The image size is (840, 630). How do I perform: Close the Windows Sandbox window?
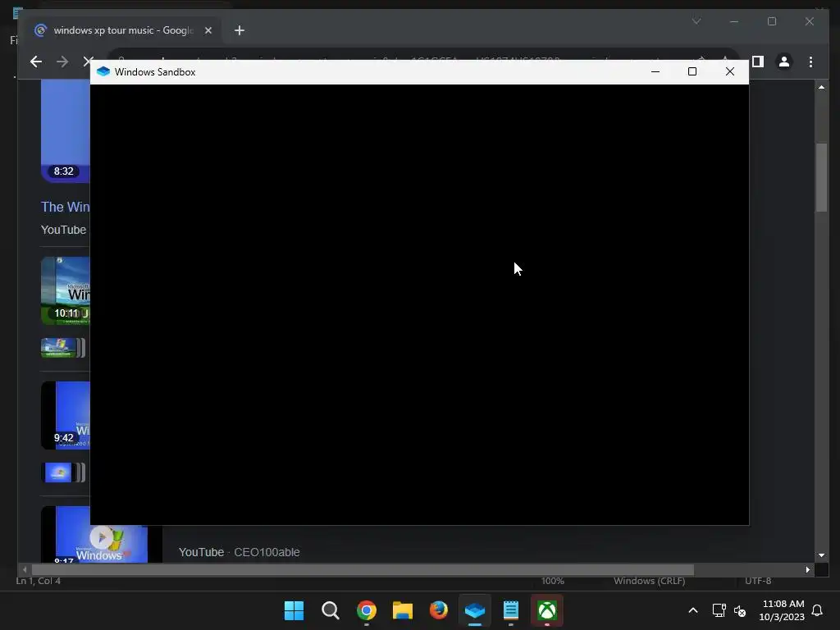[x=729, y=71]
